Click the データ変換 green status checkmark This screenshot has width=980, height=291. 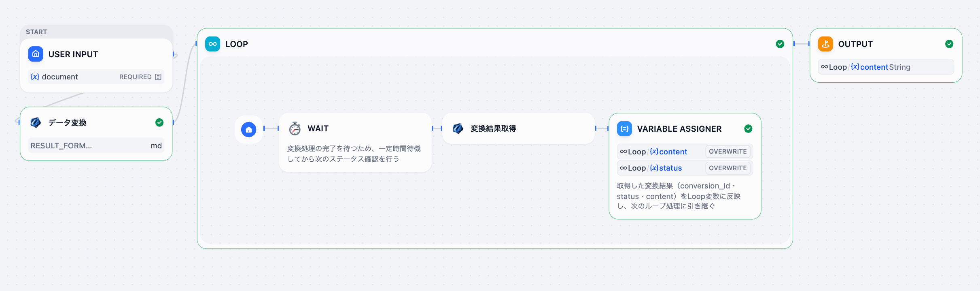click(159, 122)
